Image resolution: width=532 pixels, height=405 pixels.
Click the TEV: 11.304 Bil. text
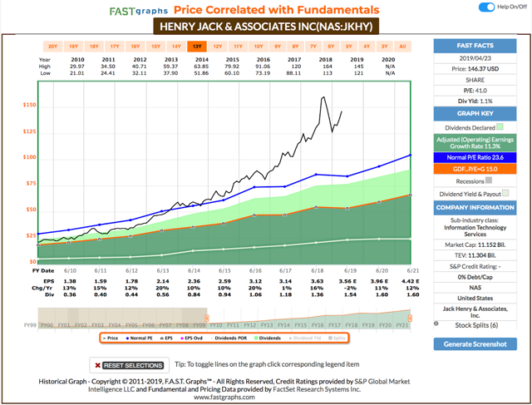475,255
